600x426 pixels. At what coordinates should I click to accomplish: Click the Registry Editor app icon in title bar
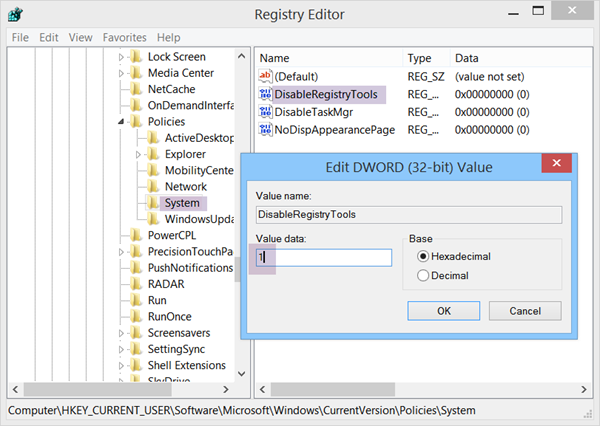tap(15, 15)
